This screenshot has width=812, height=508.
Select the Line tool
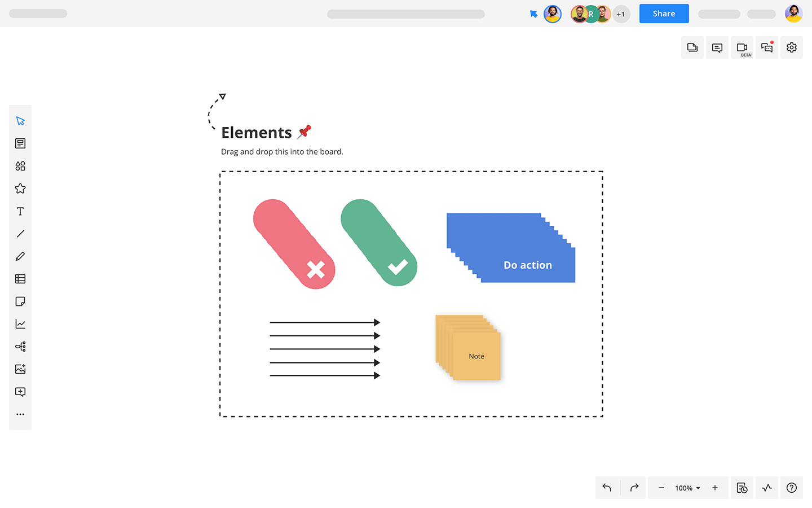pyautogui.click(x=20, y=234)
